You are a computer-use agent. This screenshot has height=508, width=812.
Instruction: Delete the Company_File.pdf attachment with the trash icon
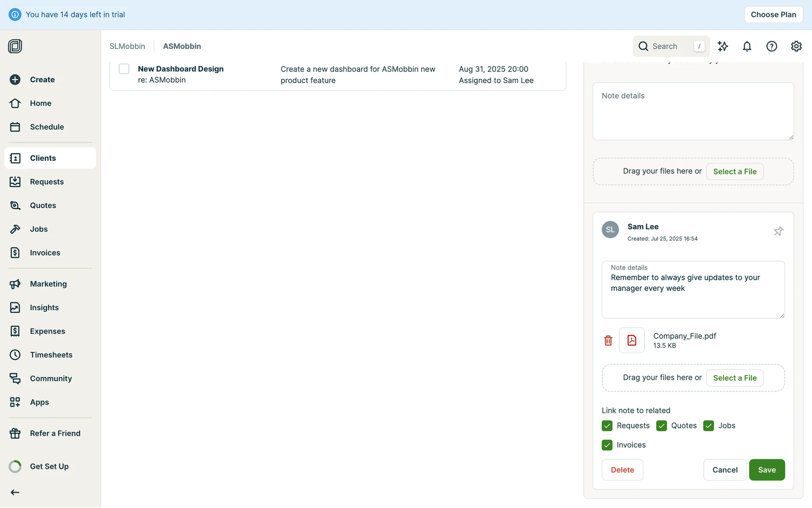(x=608, y=340)
